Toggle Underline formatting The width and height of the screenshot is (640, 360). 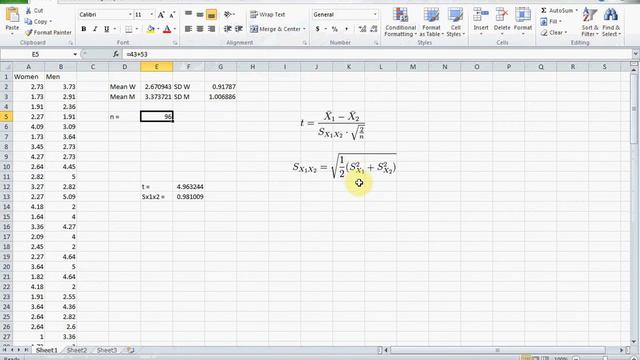pyautogui.click(x=107, y=29)
